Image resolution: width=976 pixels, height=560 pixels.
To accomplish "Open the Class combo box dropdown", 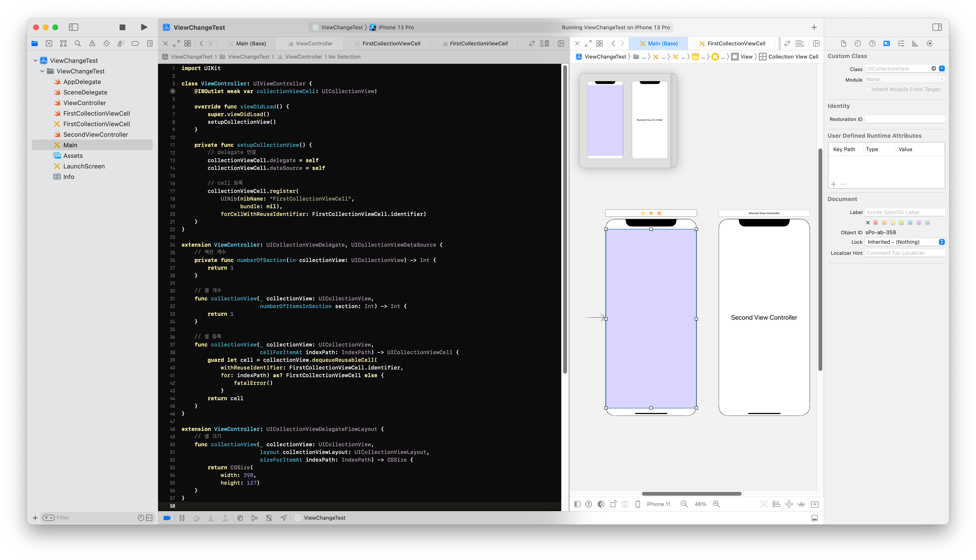I will pos(942,68).
